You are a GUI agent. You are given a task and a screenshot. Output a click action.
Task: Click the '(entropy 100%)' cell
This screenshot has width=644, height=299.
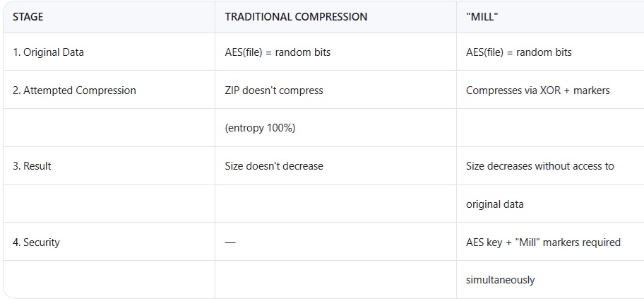point(335,128)
